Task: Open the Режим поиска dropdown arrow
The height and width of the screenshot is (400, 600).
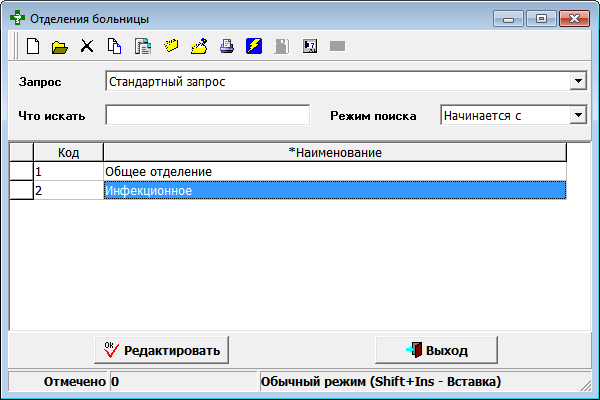Action: [x=578, y=115]
